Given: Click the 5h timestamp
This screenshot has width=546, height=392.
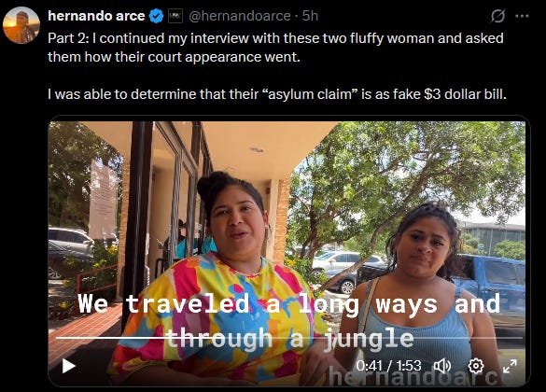Looking at the screenshot, I should (310, 16).
